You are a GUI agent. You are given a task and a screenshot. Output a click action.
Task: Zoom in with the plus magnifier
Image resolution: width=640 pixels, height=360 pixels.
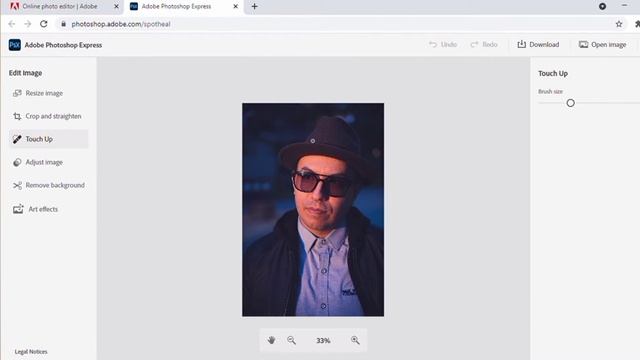click(x=355, y=340)
